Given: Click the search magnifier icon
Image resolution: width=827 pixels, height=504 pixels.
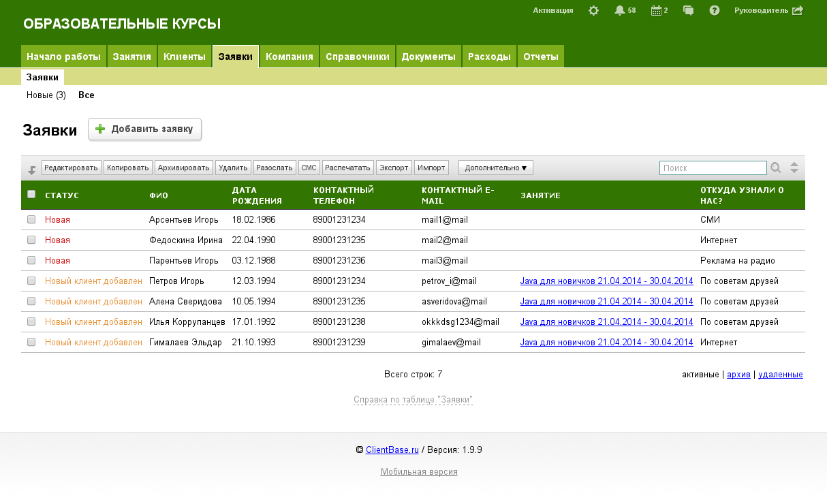Looking at the screenshot, I should pyautogui.click(x=776, y=168).
